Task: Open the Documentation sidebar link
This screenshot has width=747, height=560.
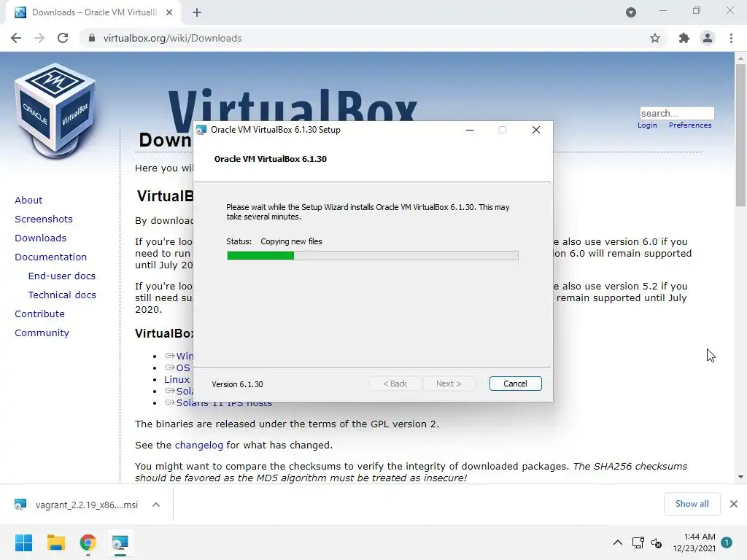Action: click(51, 257)
